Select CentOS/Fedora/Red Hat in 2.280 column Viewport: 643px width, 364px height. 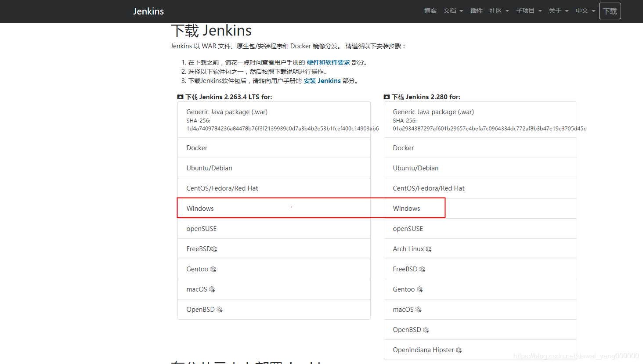coord(480,188)
